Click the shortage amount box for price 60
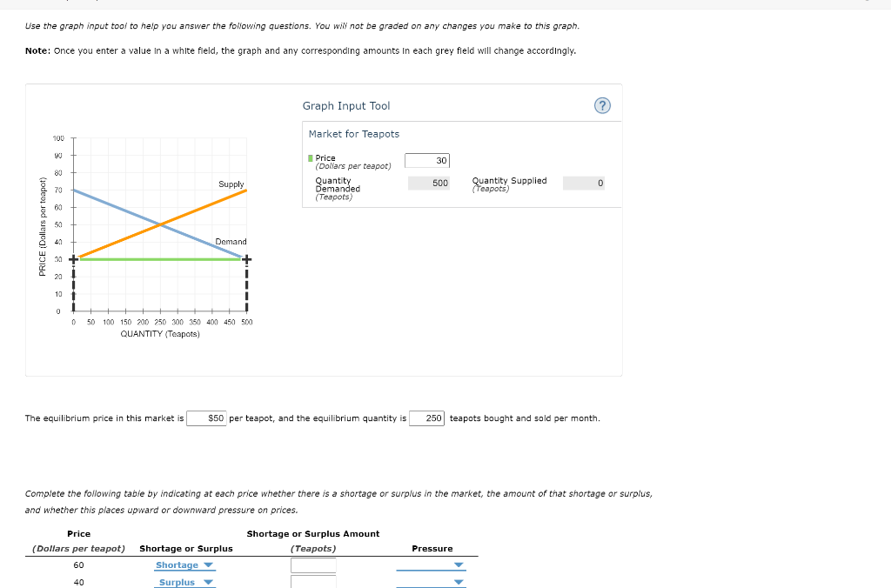Screen dimensions: 891x588 coord(314,565)
